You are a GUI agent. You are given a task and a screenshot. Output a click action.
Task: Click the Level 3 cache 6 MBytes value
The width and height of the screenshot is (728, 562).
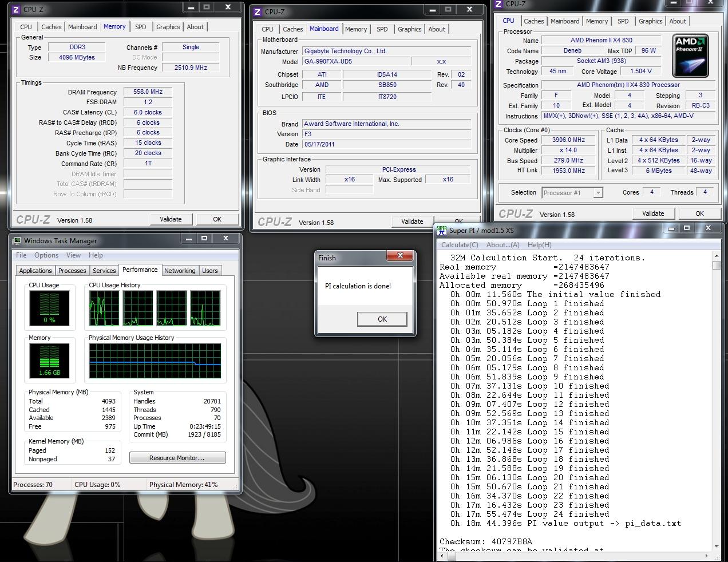(x=659, y=171)
